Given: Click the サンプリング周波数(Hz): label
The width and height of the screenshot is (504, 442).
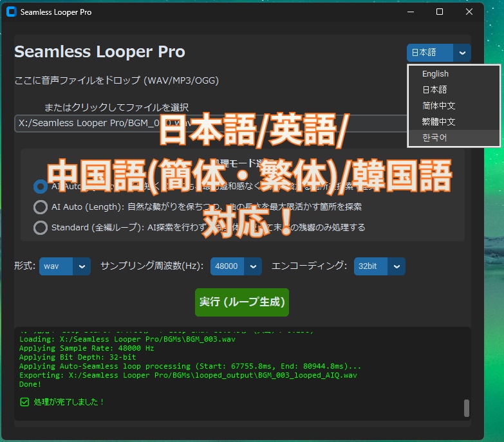Looking at the screenshot, I should 152,266.
